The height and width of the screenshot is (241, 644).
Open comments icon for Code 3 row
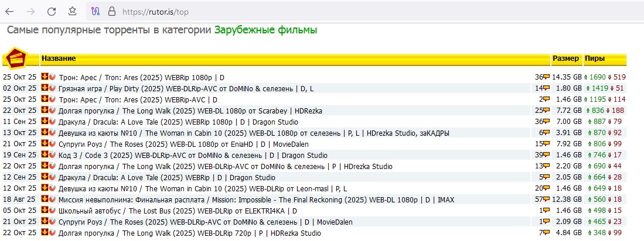547,156
